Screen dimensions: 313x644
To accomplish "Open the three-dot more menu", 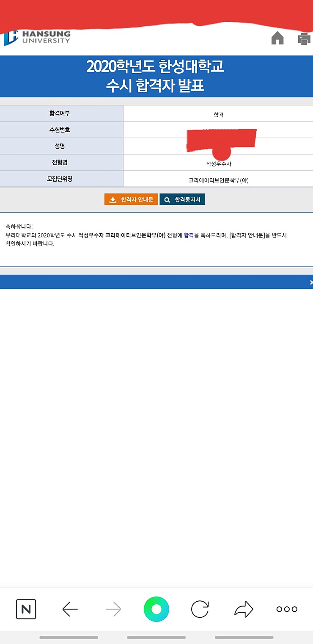I will (287, 609).
